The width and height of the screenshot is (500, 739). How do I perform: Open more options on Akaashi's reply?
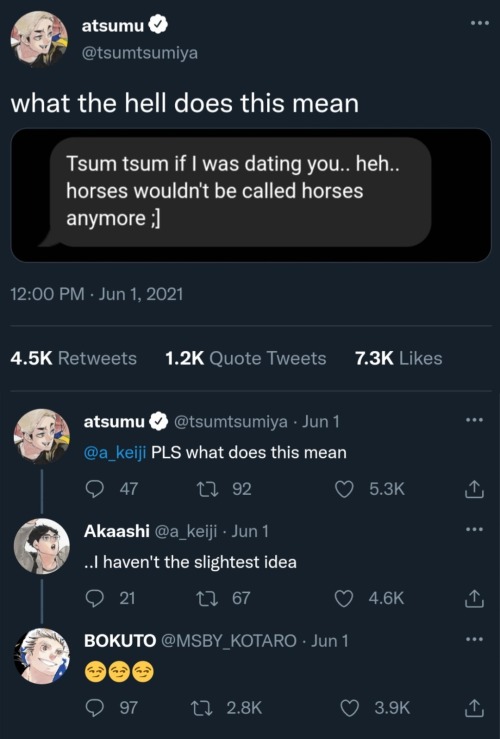click(x=474, y=529)
